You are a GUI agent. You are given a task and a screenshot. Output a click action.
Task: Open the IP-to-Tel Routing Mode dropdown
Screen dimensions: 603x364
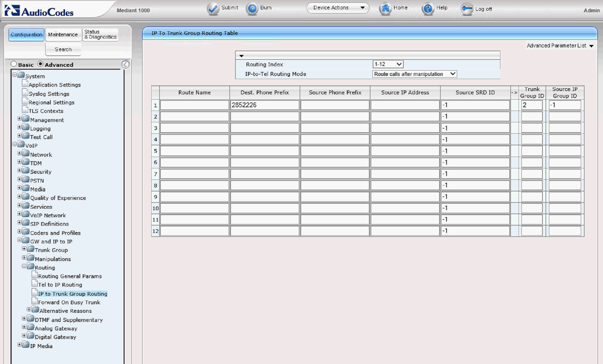(414, 74)
